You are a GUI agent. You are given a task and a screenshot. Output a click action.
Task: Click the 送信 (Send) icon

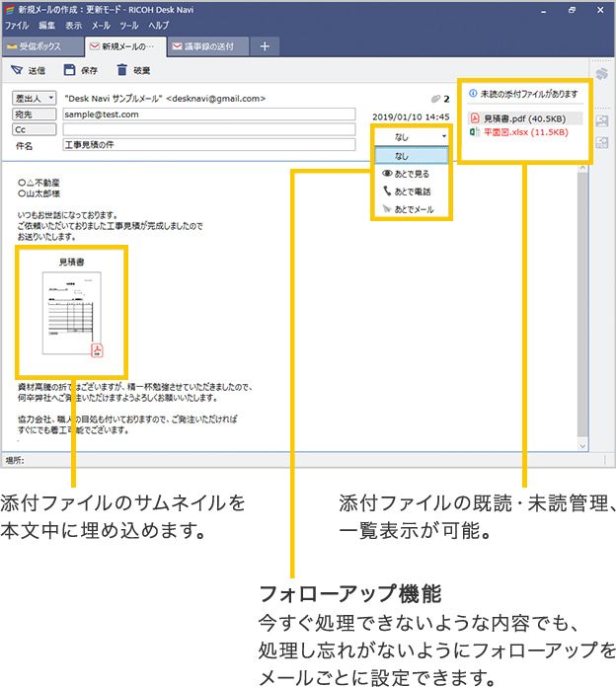click(18, 71)
